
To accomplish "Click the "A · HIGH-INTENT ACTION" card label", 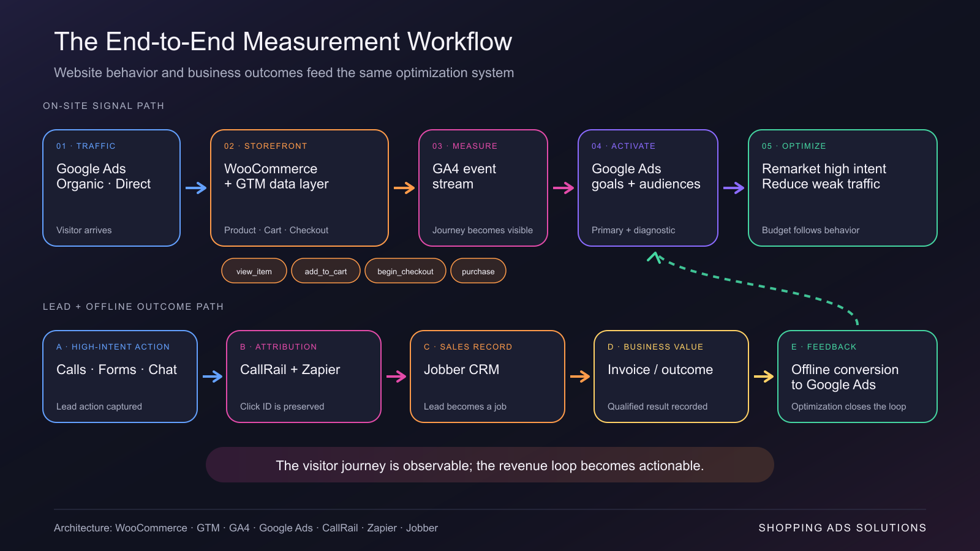I will coord(113,347).
